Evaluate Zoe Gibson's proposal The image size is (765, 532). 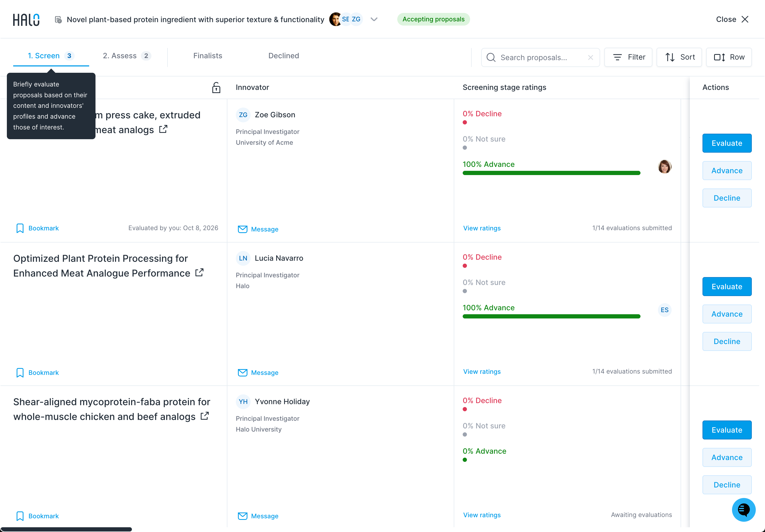[727, 143]
